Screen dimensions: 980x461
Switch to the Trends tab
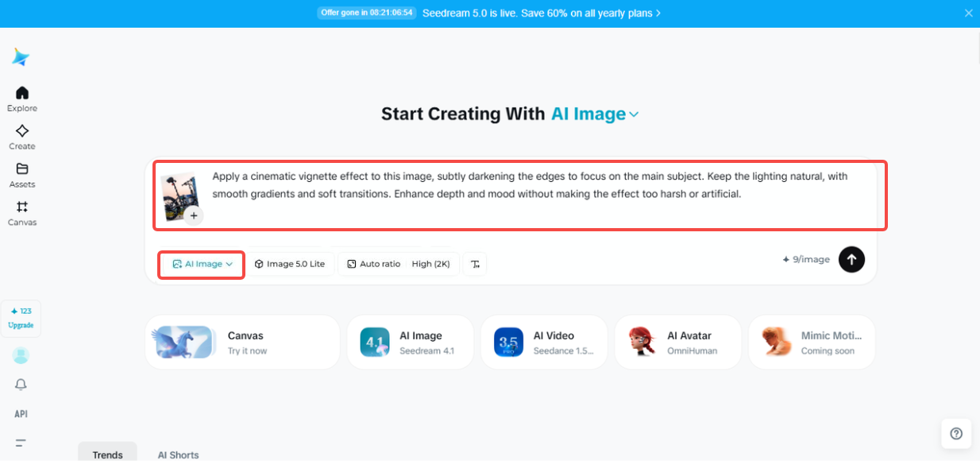pos(107,454)
